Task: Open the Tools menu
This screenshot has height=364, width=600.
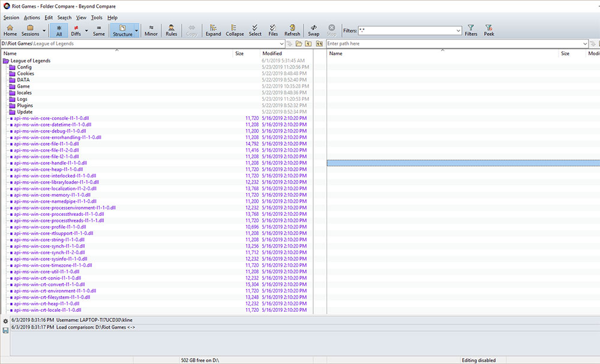Action: [x=97, y=17]
